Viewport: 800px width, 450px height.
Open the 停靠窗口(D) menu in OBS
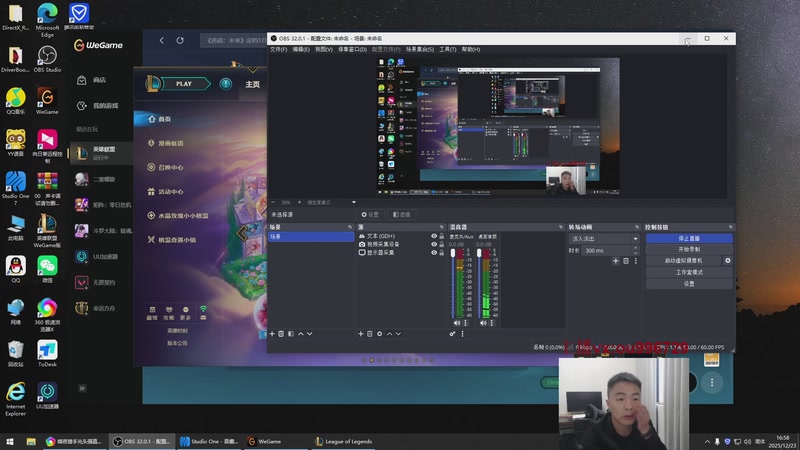pyautogui.click(x=353, y=49)
